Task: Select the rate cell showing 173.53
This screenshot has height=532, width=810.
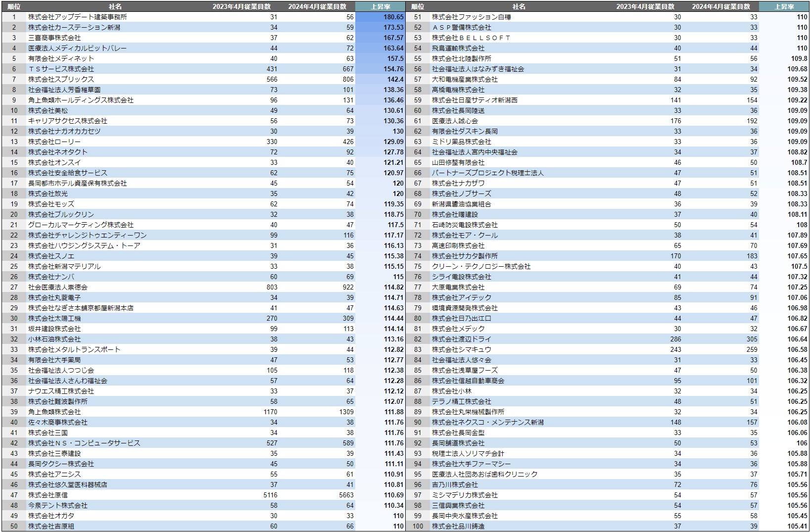Action: (x=393, y=27)
